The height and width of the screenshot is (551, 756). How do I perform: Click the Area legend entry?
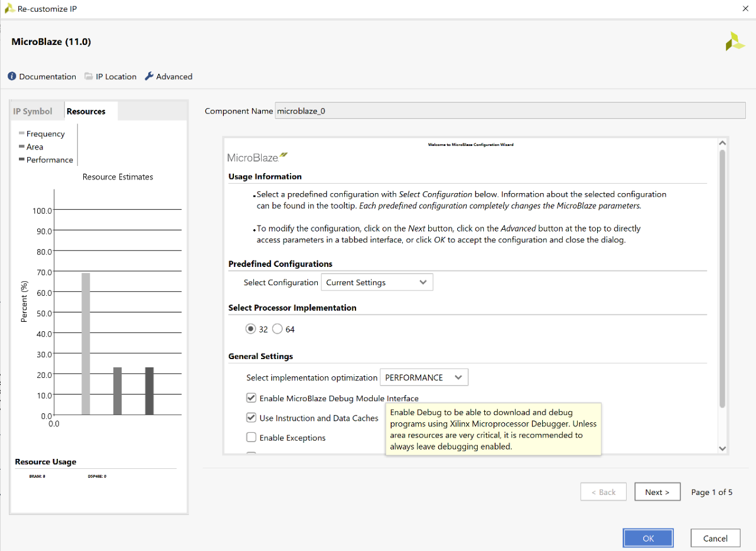tap(31, 146)
